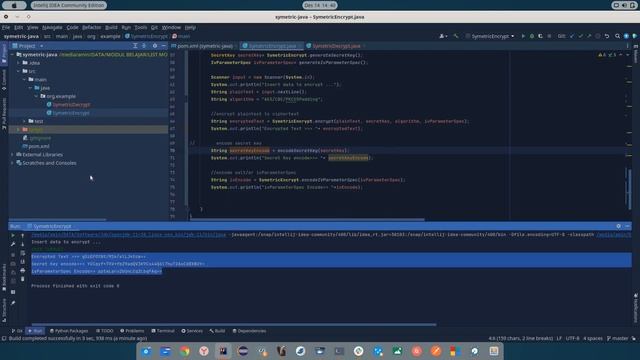
Task: Click the Stop square icon in main toolbar
Action: [x=549, y=36]
